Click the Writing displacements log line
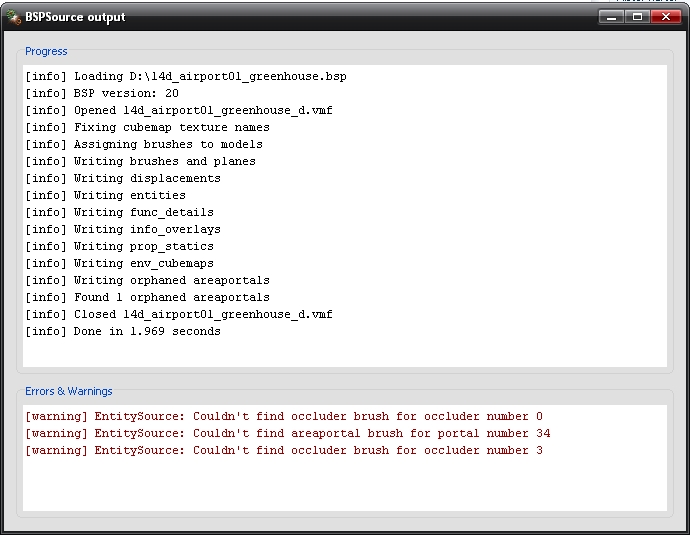The width and height of the screenshot is (690, 535). coord(123,178)
